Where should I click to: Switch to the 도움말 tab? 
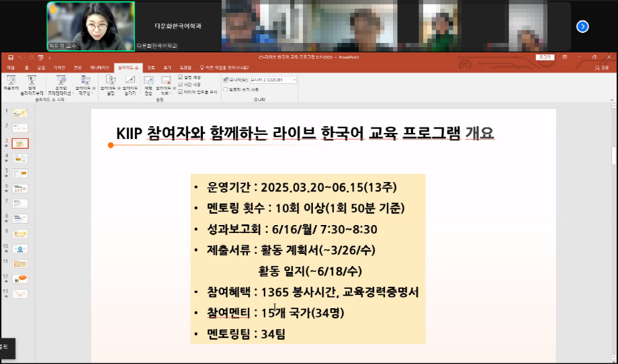click(x=185, y=68)
